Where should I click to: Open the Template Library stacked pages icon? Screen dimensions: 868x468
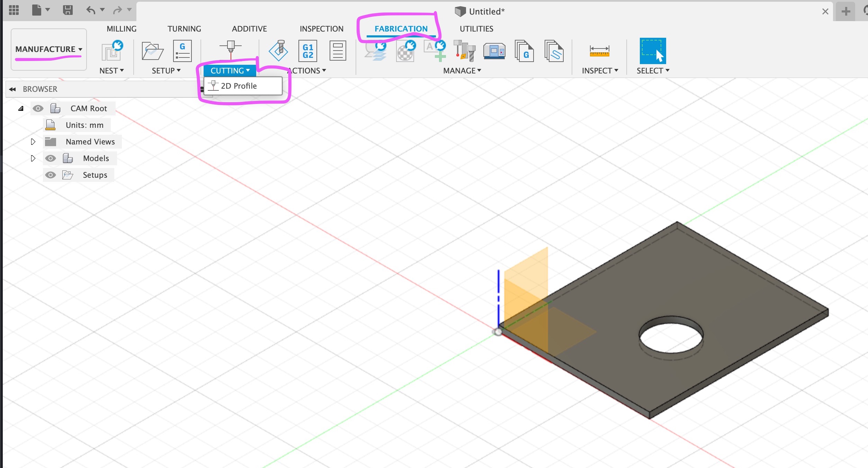(554, 51)
